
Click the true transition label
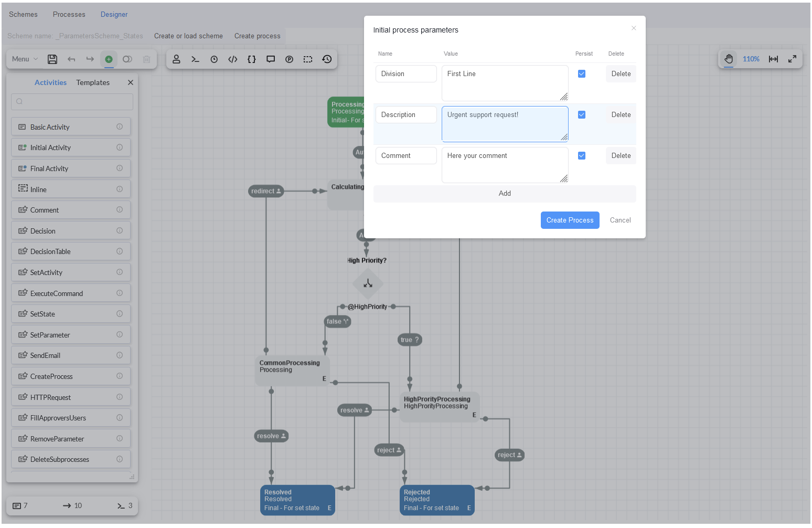(410, 340)
